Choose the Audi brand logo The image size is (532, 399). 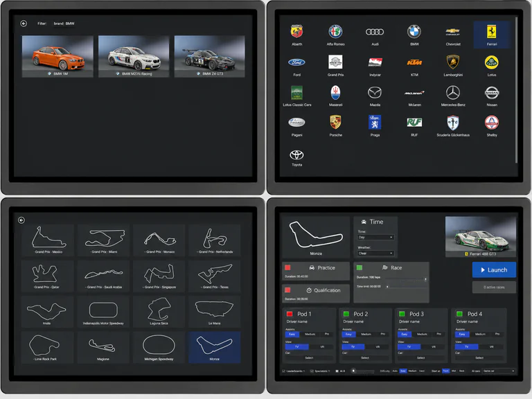pyautogui.click(x=375, y=32)
